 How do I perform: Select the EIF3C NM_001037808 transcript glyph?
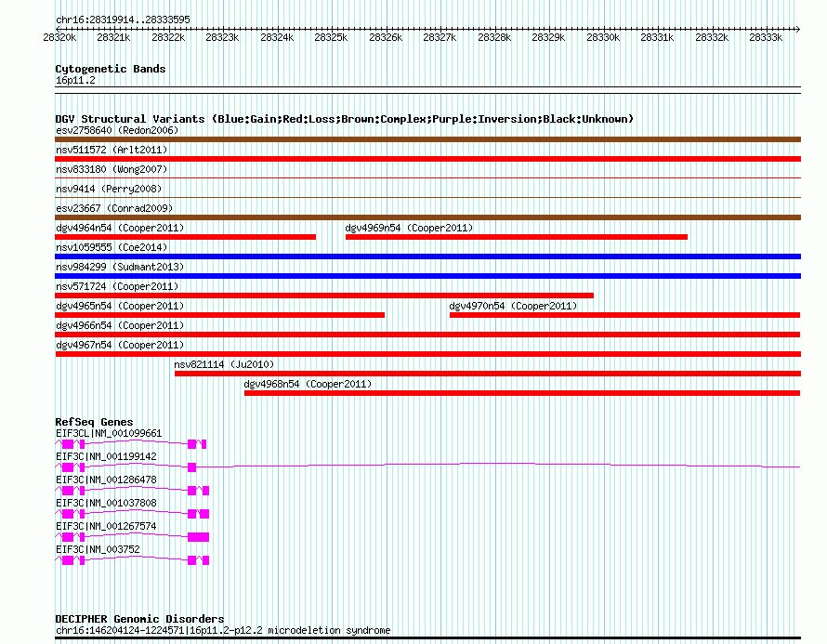(132, 514)
